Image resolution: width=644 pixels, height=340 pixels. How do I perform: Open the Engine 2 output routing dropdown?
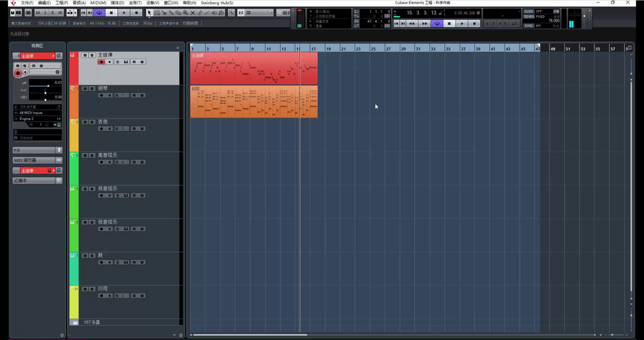[x=37, y=119]
